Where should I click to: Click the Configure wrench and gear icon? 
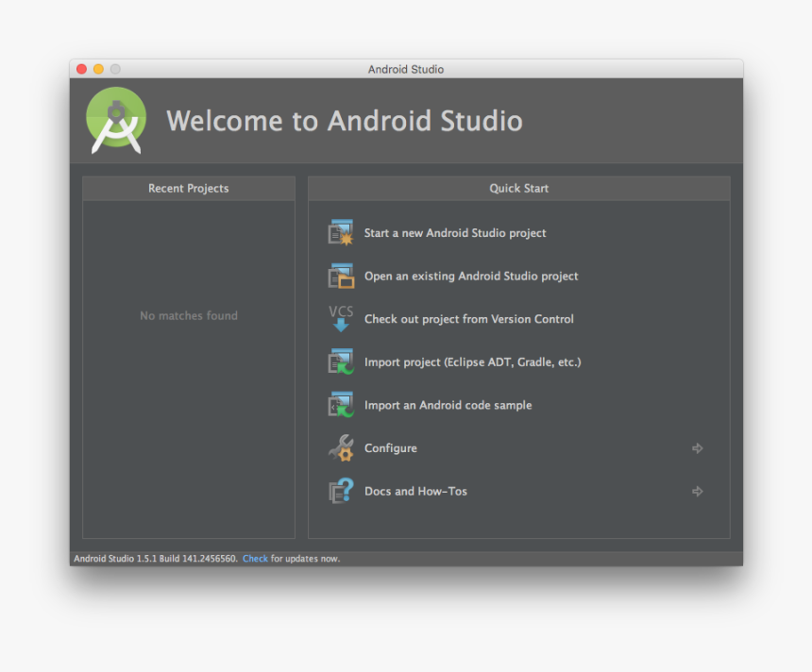point(341,448)
